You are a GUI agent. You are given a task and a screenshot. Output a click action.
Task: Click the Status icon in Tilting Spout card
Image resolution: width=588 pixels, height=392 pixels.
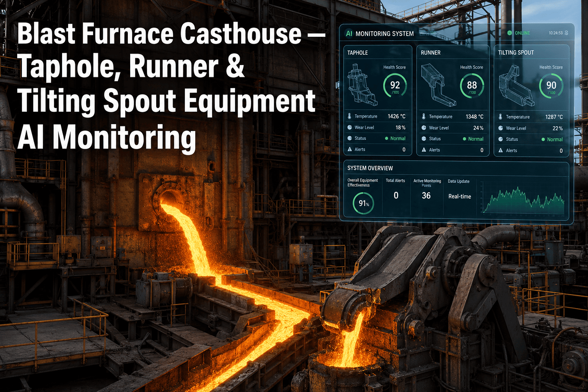click(501, 139)
